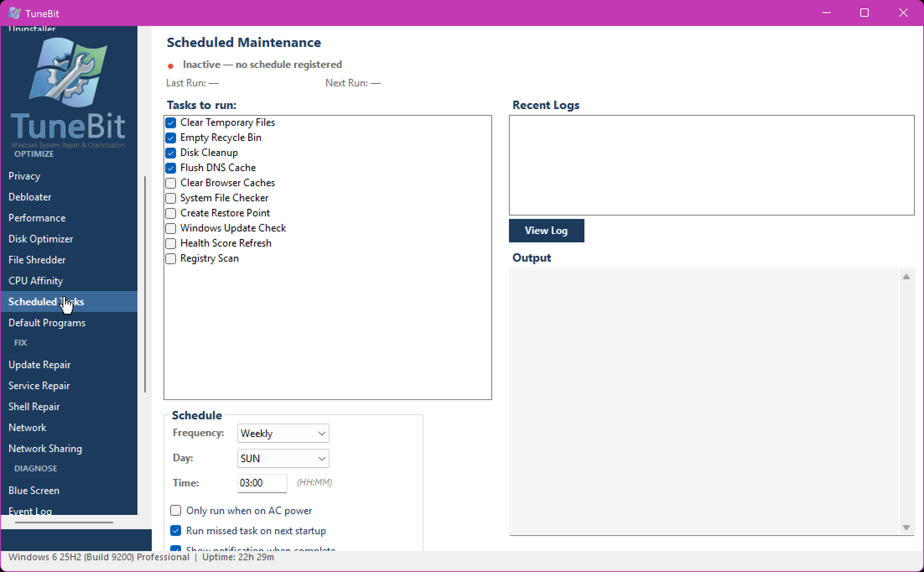Enable System File Checker task
The height and width of the screenshot is (572, 924).
coord(171,198)
